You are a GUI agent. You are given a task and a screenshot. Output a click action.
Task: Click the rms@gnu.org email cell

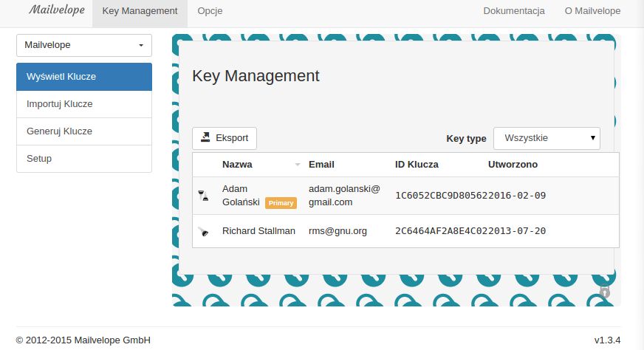[338, 231]
